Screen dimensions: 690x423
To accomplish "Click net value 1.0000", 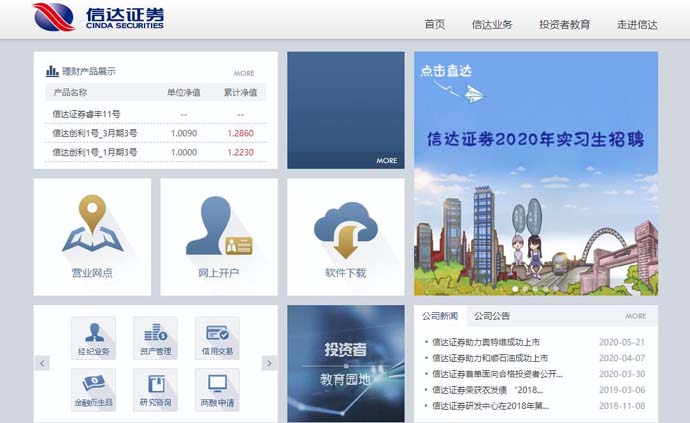I will click(x=184, y=152).
